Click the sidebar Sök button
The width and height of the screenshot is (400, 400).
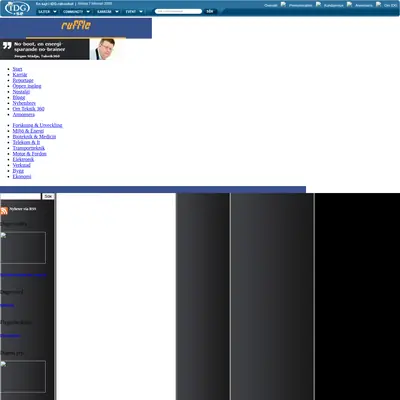pyautogui.click(x=48, y=197)
